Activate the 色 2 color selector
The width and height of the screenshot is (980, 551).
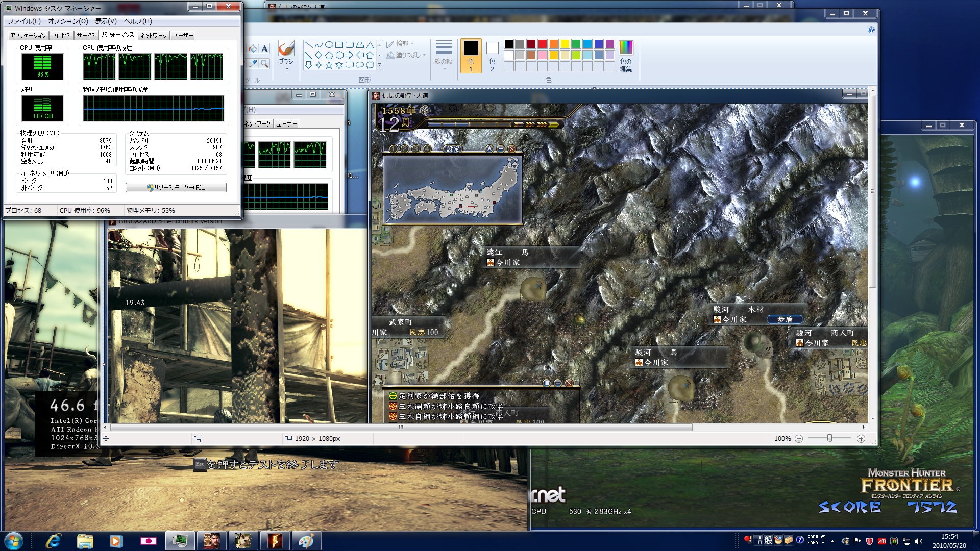click(x=492, y=56)
